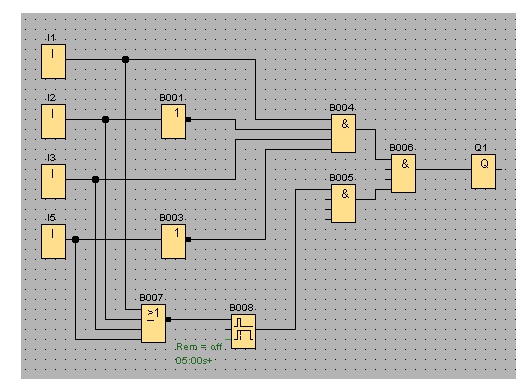
Task: Click the junction node on I2 wire
Action: tap(105, 119)
